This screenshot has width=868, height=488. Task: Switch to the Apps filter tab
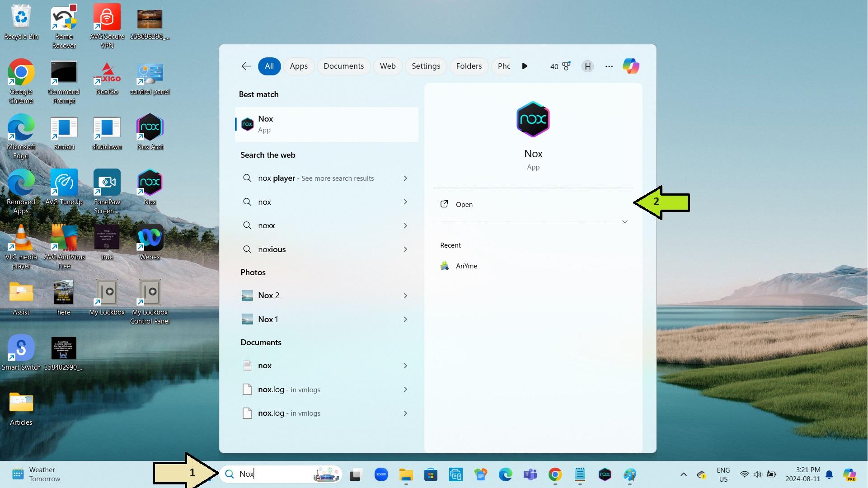coord(299,66)
